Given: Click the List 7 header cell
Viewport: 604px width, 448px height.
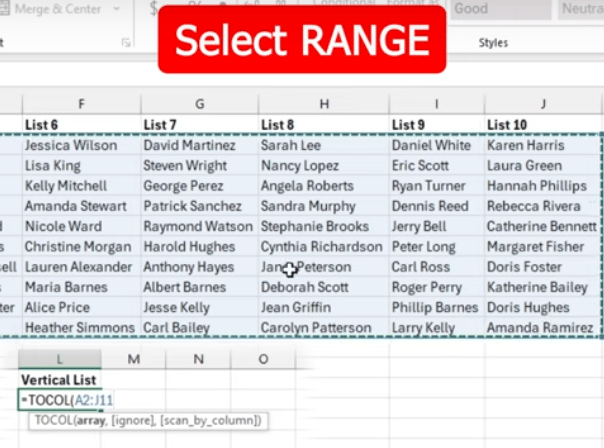Looking at the screenshot, I should pos(198,124).
